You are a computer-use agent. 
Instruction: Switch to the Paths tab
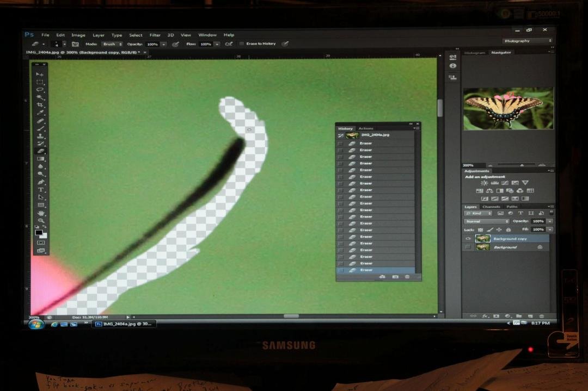[512, 207]
